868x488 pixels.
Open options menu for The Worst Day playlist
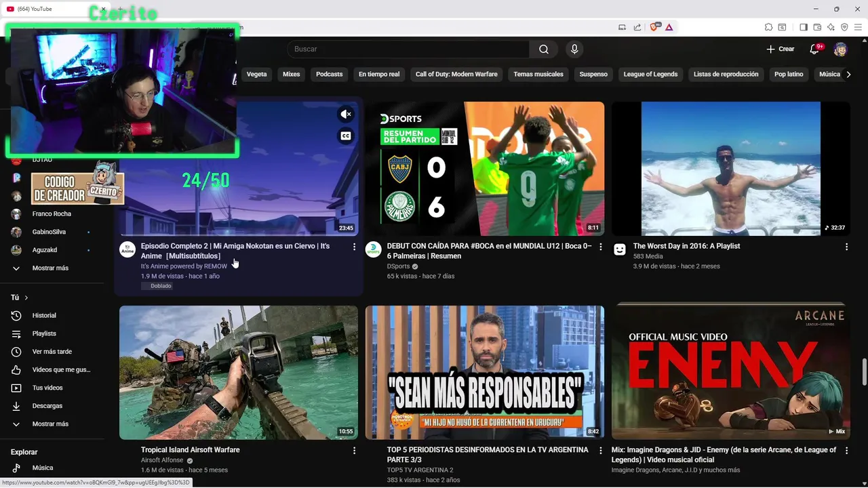[846, 247]
